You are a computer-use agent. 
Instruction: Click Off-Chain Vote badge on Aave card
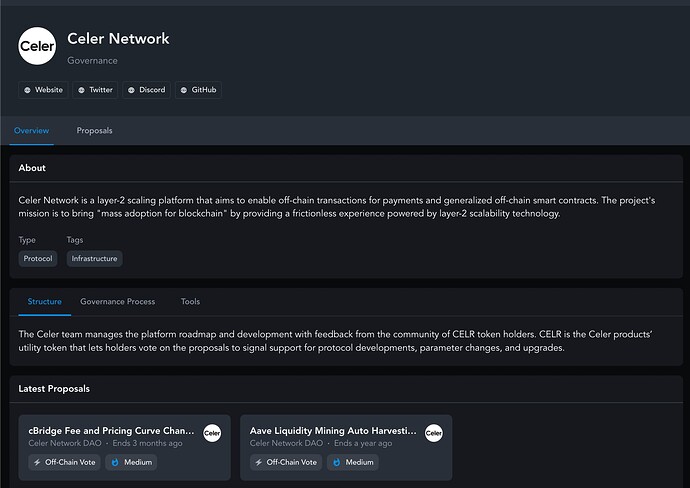coord(286,462)
